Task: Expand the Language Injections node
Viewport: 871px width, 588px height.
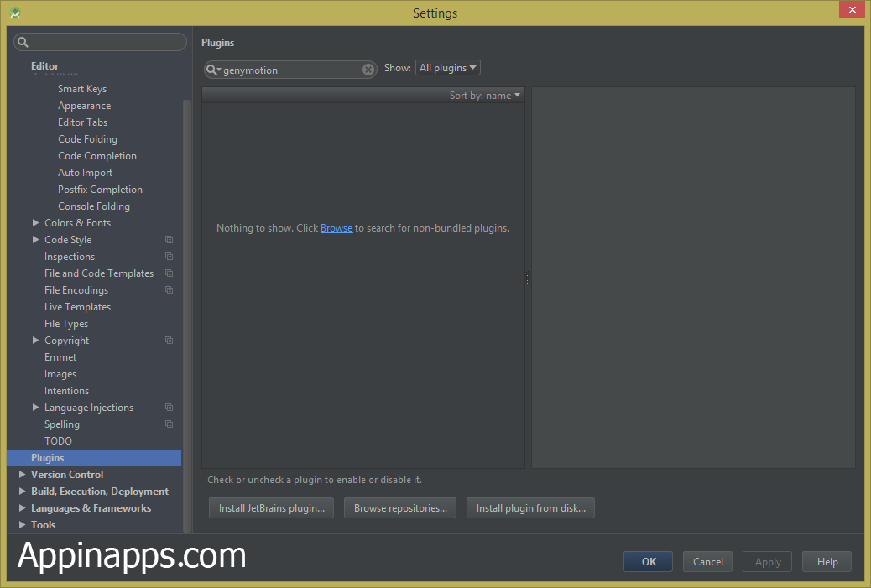Action: point(35,407)
